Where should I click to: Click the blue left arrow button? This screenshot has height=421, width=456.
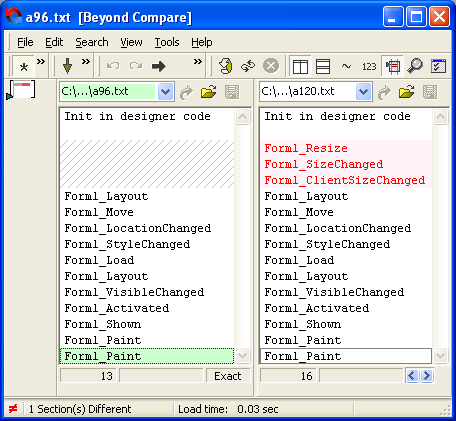412,376
